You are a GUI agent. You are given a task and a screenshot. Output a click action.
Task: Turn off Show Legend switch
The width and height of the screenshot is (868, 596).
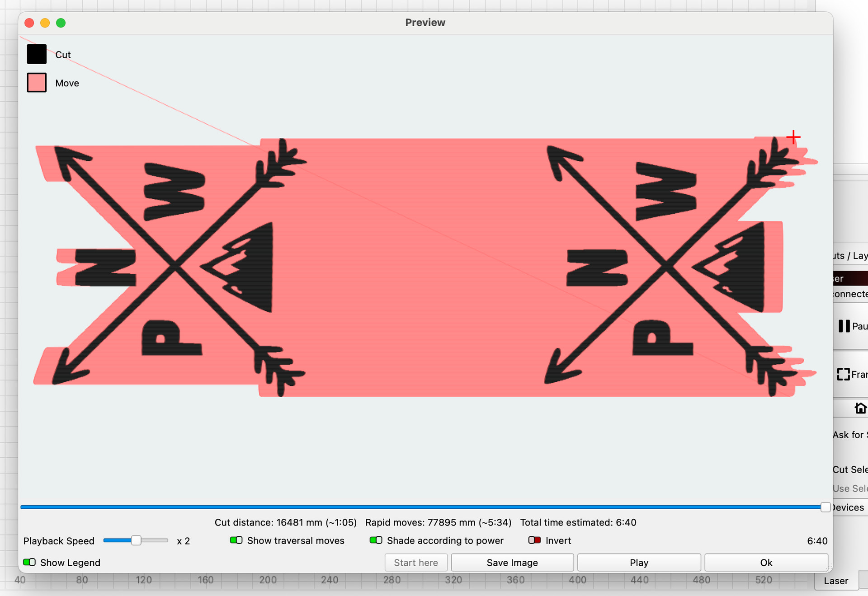click(29, 563)
